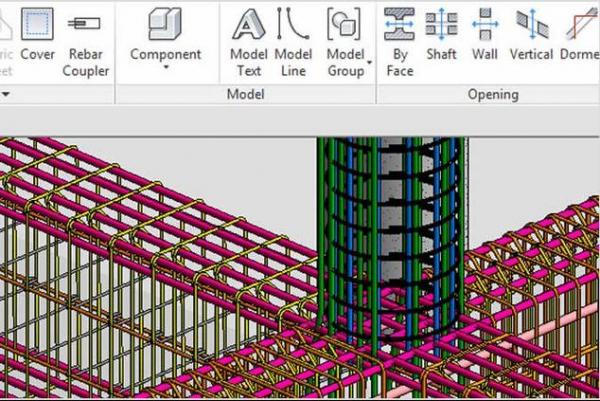Click the Model panel title
This screenshot has height=401, width=600.
pos(245,95)
